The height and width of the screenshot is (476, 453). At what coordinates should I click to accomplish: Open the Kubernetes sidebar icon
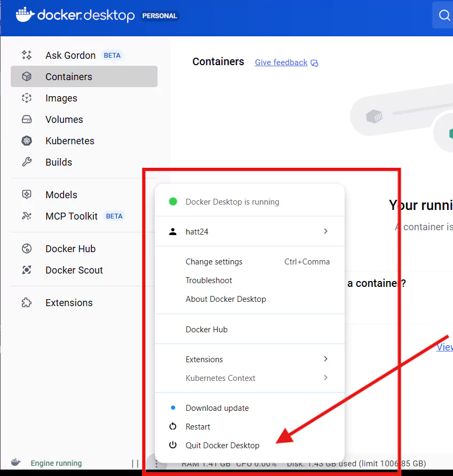click(27, 141)
